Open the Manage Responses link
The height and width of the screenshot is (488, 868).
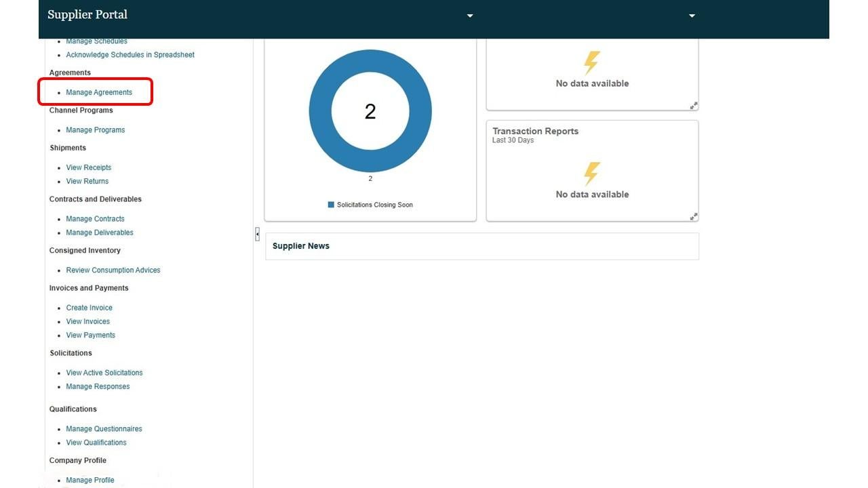98,386
